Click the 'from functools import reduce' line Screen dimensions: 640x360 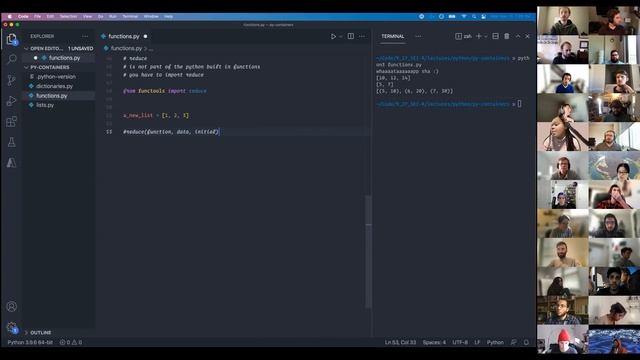click(164, 91)
